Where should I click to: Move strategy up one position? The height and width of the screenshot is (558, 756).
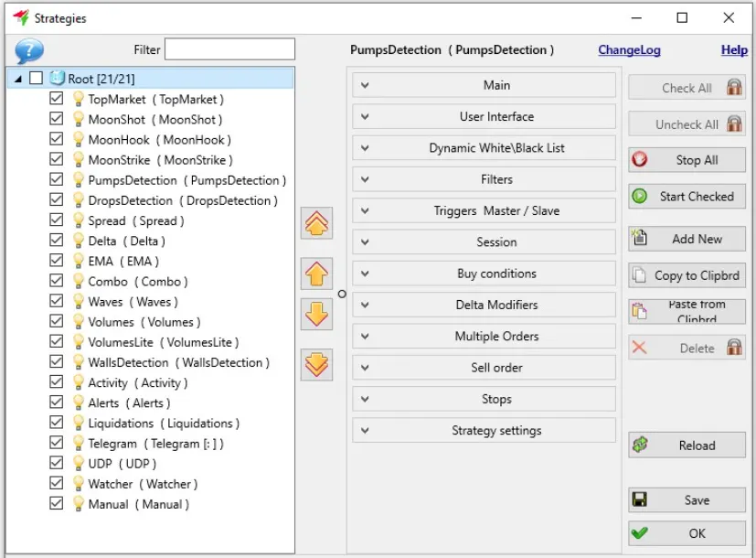point(316,274)
